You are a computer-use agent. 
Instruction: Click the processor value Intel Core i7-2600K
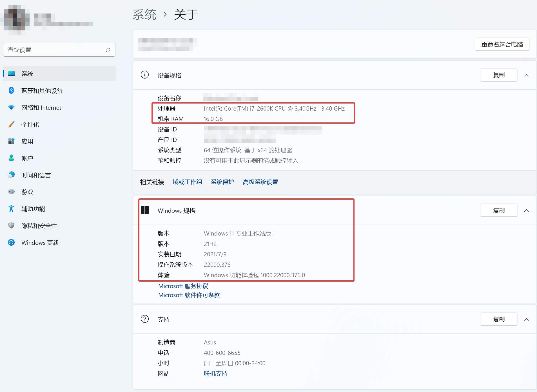click(274, 109)
